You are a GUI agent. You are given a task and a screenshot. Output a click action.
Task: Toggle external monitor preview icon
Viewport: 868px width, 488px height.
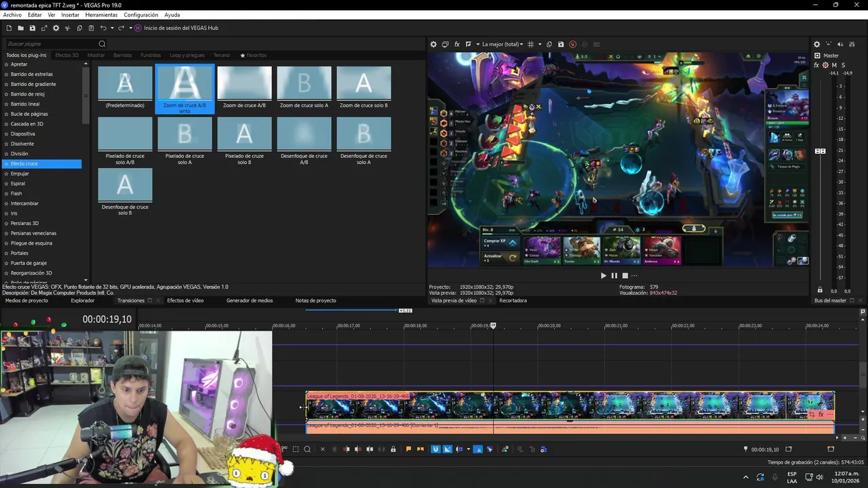pos(446,45)
